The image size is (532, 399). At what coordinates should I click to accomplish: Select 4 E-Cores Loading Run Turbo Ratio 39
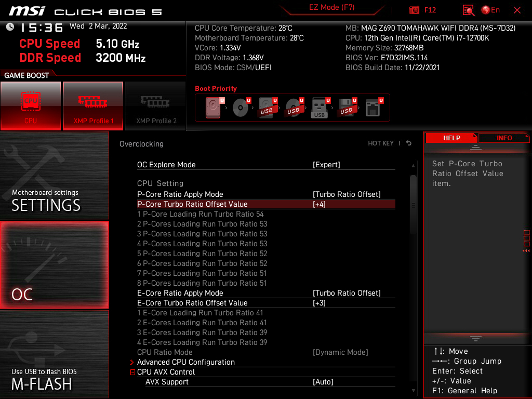[x=202, y=342]
